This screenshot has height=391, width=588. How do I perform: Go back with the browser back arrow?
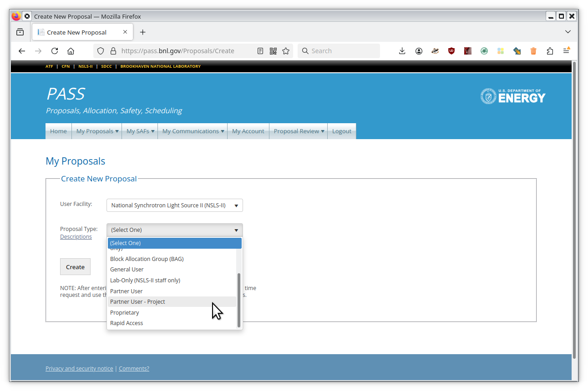pos(22,51)
